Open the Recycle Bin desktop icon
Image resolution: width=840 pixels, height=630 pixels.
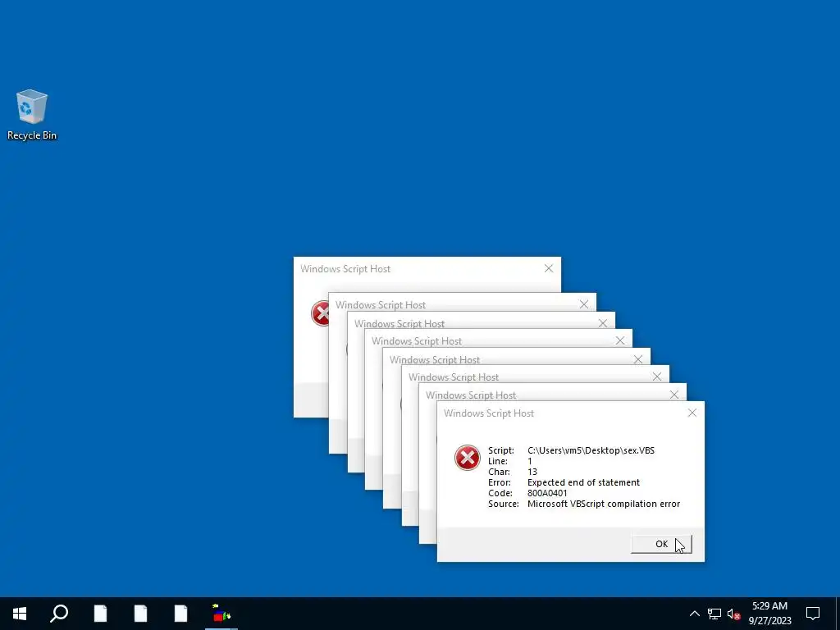click(32, 115)
